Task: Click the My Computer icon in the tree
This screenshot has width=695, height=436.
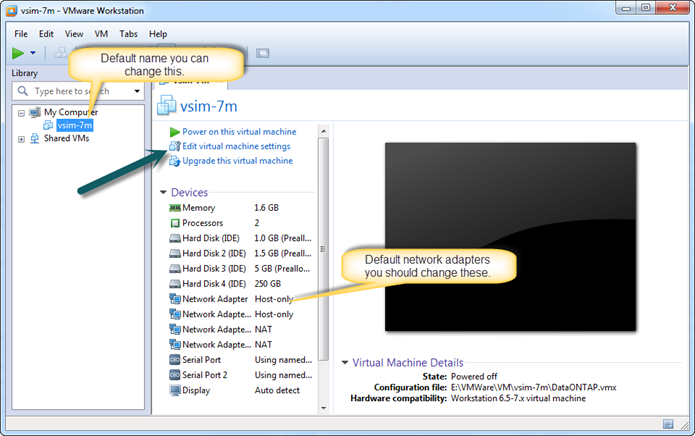Action: 35,112
